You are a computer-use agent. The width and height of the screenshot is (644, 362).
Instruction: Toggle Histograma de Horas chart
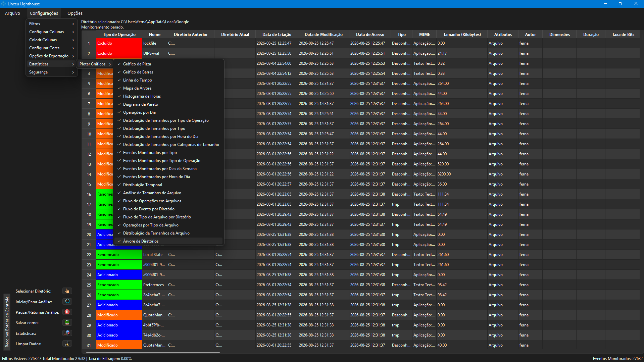pos(168,96)
